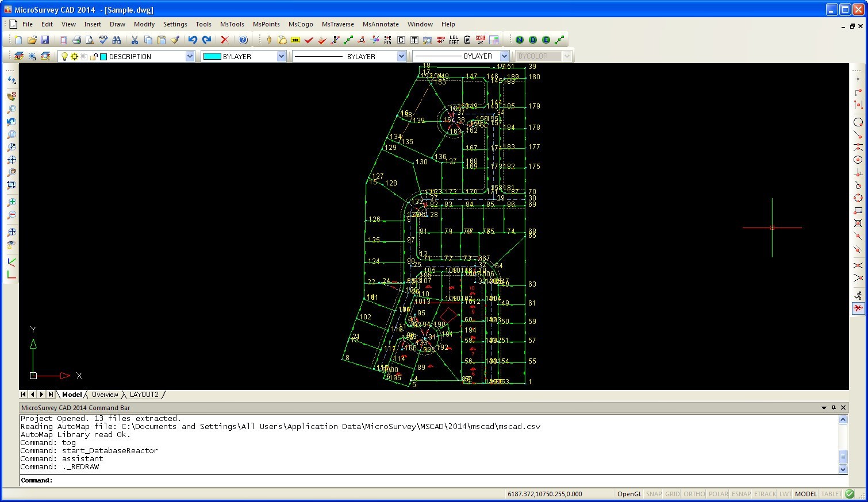Toggle ORTHO mode in status bar

(694, 494)
